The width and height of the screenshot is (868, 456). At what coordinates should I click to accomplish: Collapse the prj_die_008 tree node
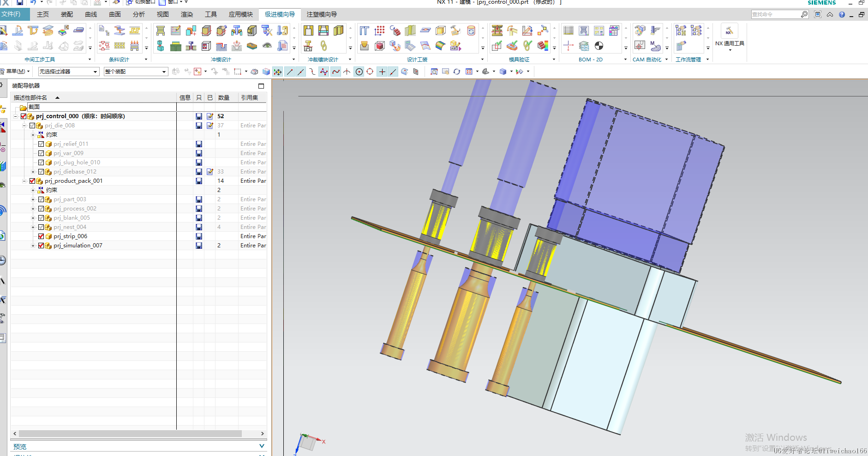[24, 126]
